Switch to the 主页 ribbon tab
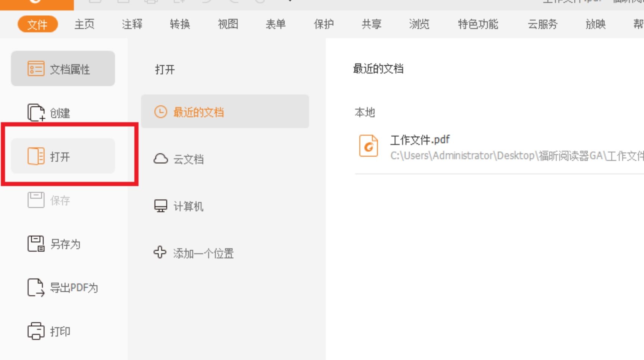Image resolution: width=644 pixels, height=360 pixels. pos(84,24)
